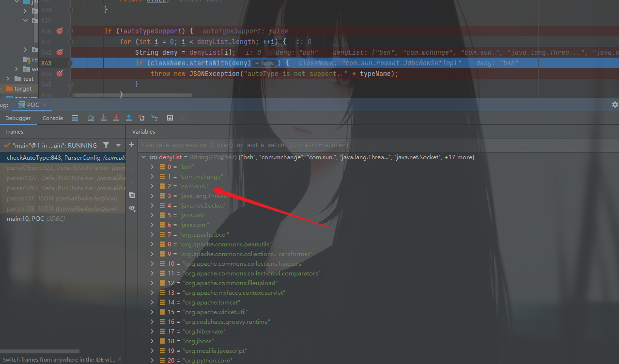Toggle the breakpoint on line 844
This screenshot has width=619, height=364.
pos(60,74)
